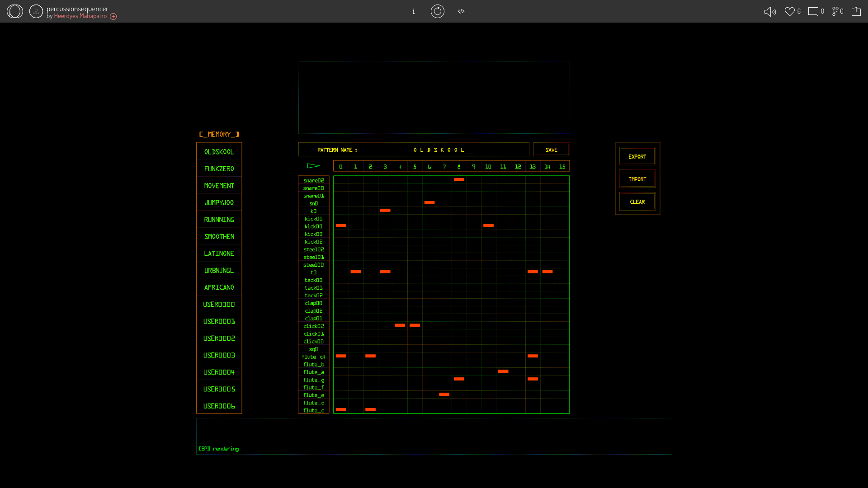Click the clap00 instrument label

click(x=314, y=303)
